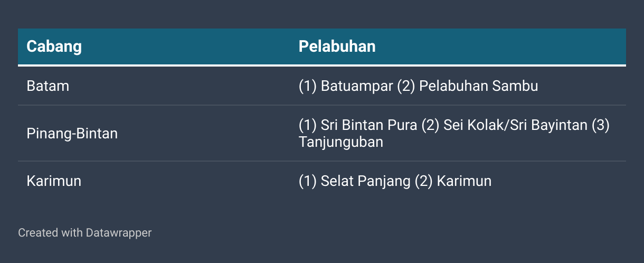This screenshot has height=263, width=644.
Task: Select the Batam branch cell
Action: click(48, 86)
